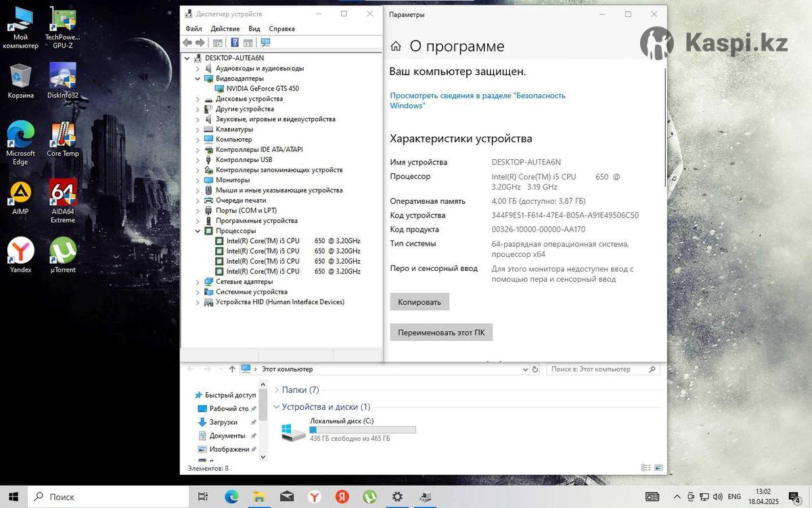Click the blue Help icon in Device Manager toolbar
Viewport: 812px width, 508px height.
235,43
